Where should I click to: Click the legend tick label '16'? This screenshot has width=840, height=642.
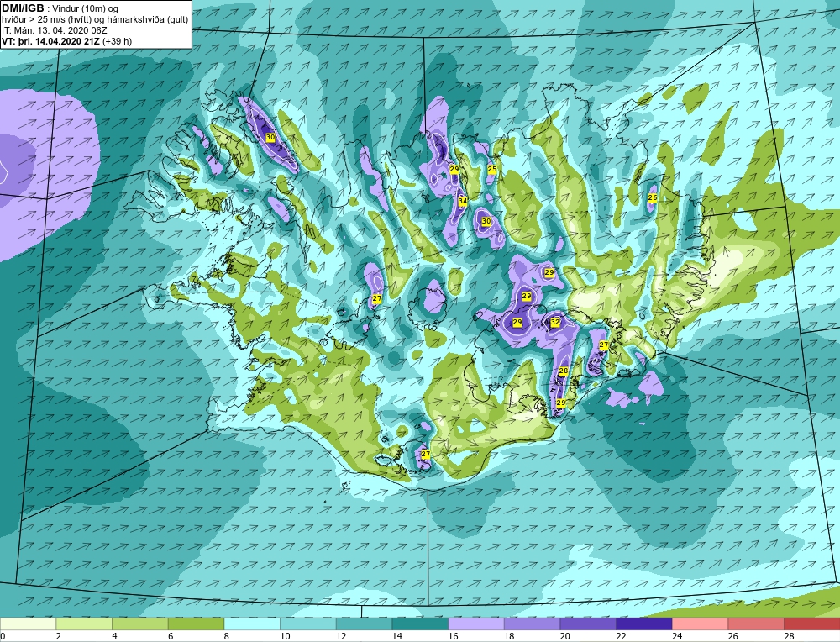click(454, 636)
